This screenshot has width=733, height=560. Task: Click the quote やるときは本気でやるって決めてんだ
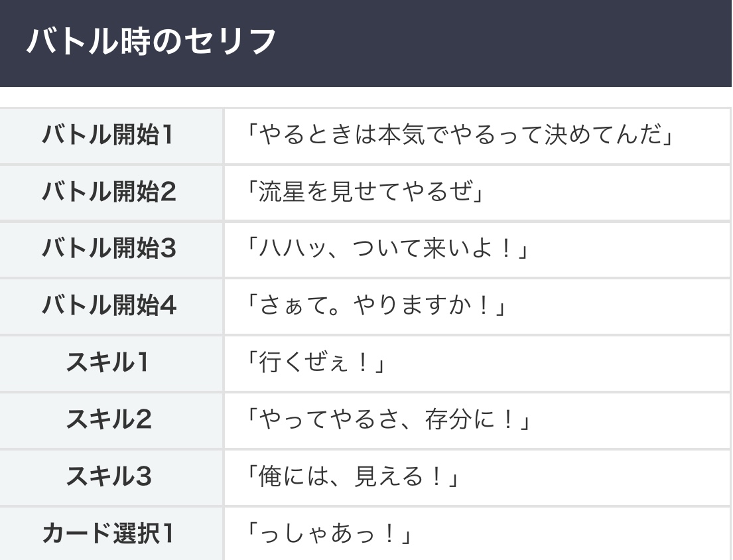[x=459, y=135]
